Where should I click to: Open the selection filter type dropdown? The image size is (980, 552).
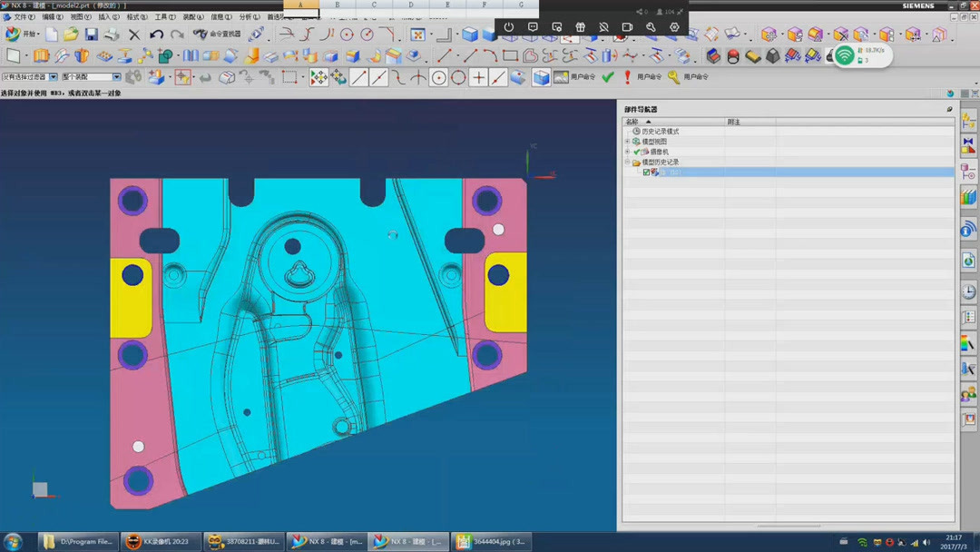53,77
